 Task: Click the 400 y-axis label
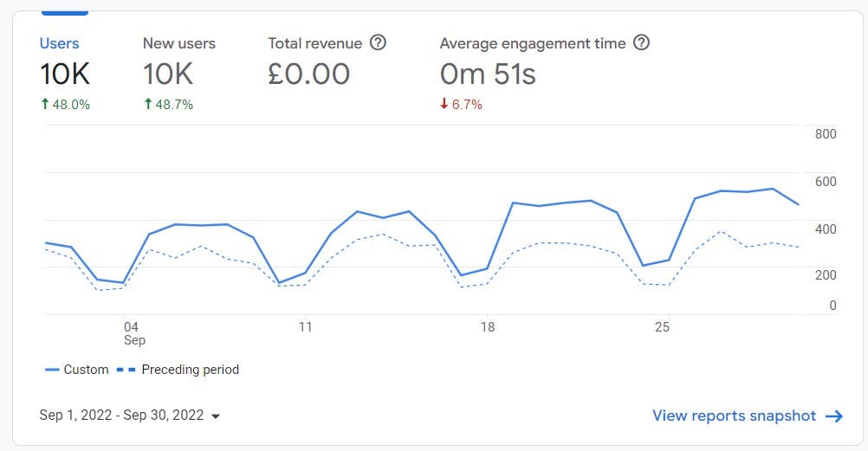tap(826, 229)
